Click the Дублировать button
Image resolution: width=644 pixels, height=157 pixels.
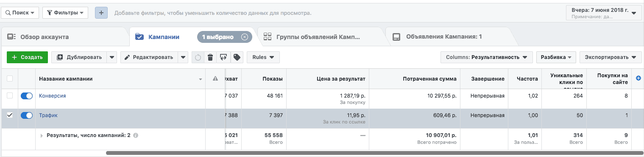coord(79,57)
